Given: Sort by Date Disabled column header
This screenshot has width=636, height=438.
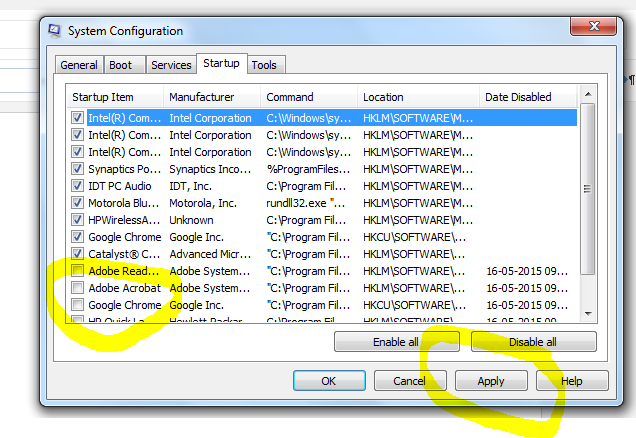Looking at the screenshot, I should (x=528, y=97).
